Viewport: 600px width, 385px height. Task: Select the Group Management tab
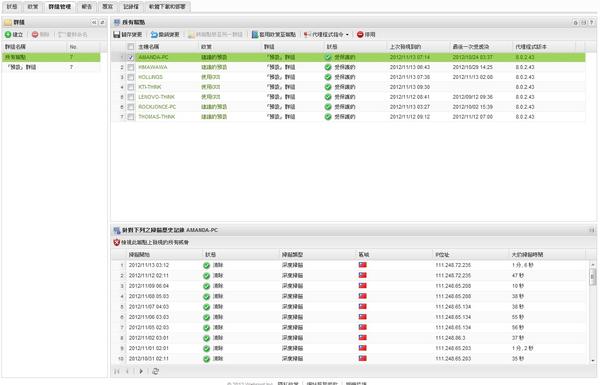point(60,7)
